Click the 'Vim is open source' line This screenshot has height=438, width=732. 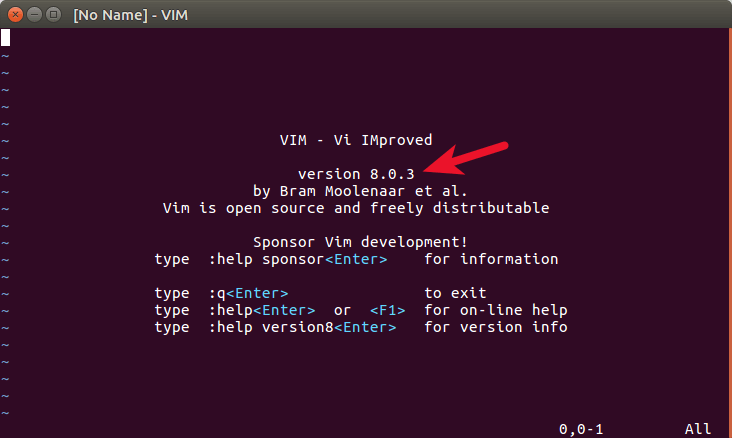356,208
